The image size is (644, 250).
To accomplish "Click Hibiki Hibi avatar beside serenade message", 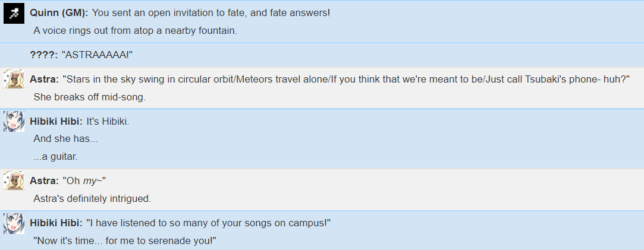I will 14,223.
